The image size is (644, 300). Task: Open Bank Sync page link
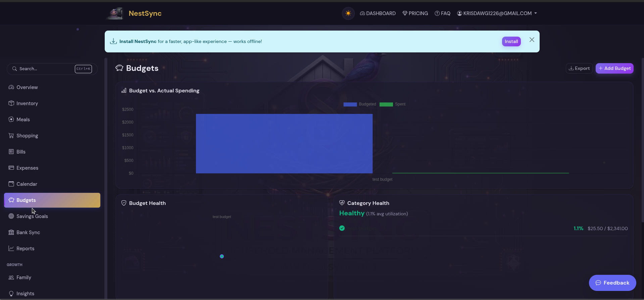52,232
